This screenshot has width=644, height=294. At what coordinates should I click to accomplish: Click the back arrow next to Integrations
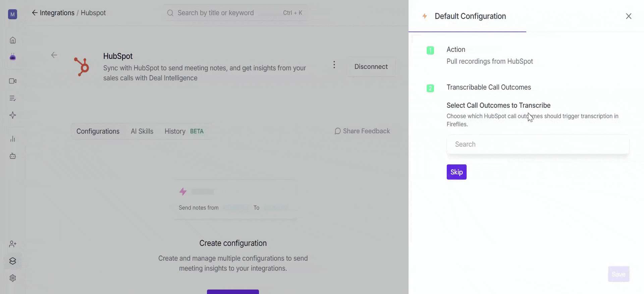click(35, 13)
